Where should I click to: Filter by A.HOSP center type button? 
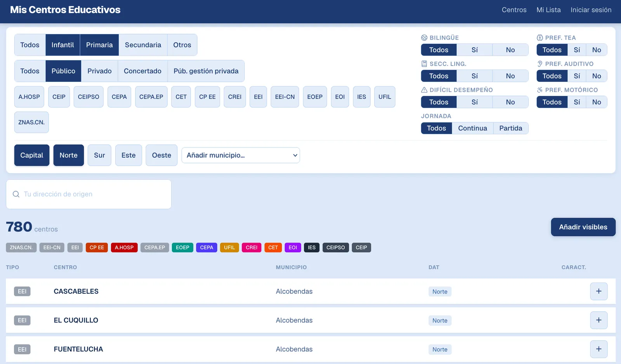[x=29, y=97]
